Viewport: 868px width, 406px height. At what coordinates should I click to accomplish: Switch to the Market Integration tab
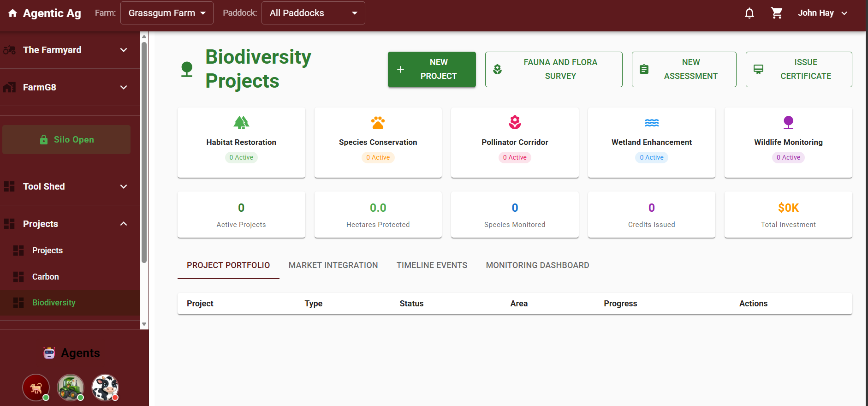click(x=333, y=265)
